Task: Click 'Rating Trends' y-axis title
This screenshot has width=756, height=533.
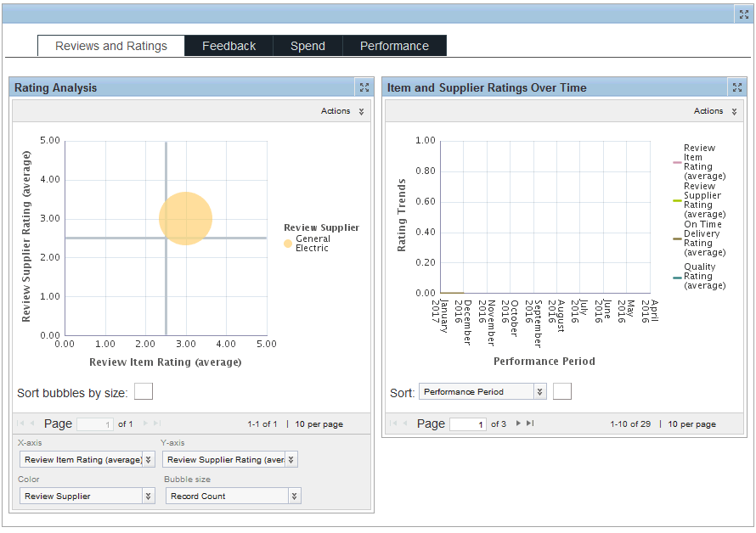Action: pos(402,215)
